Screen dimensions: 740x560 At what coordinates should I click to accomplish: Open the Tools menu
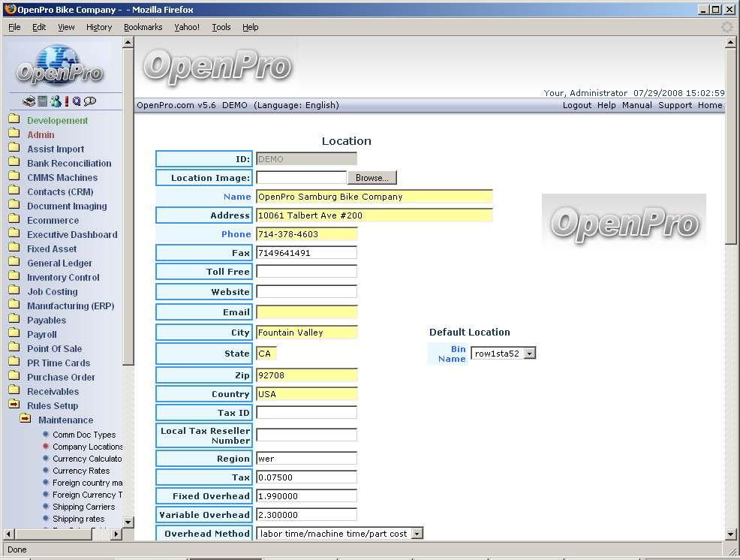tap(221, 27)
